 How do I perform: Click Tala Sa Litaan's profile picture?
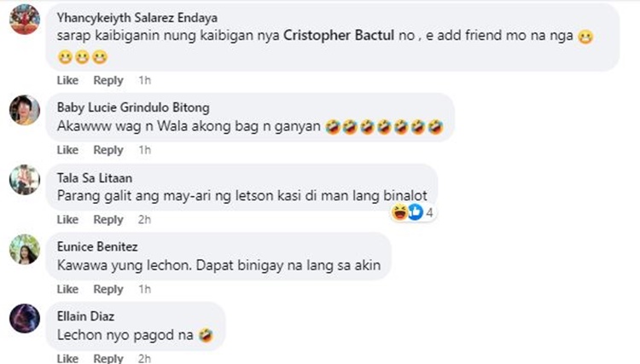coord(25,180)
